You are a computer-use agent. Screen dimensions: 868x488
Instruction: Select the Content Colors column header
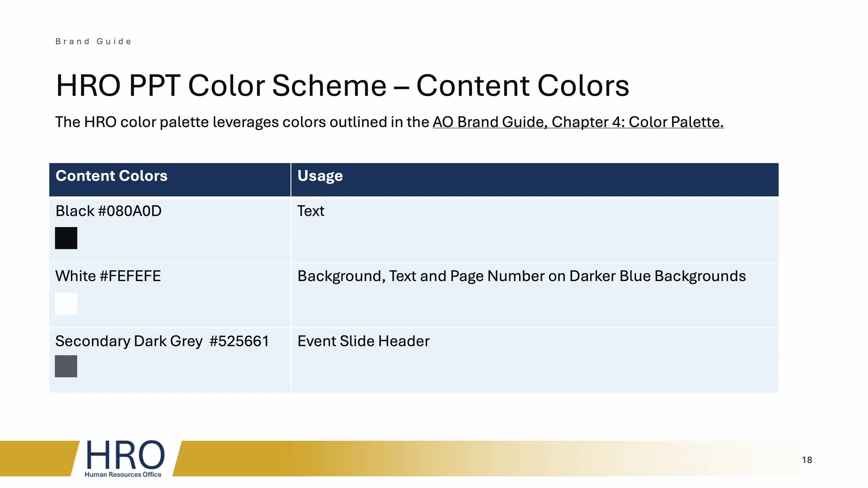point(170,179)
